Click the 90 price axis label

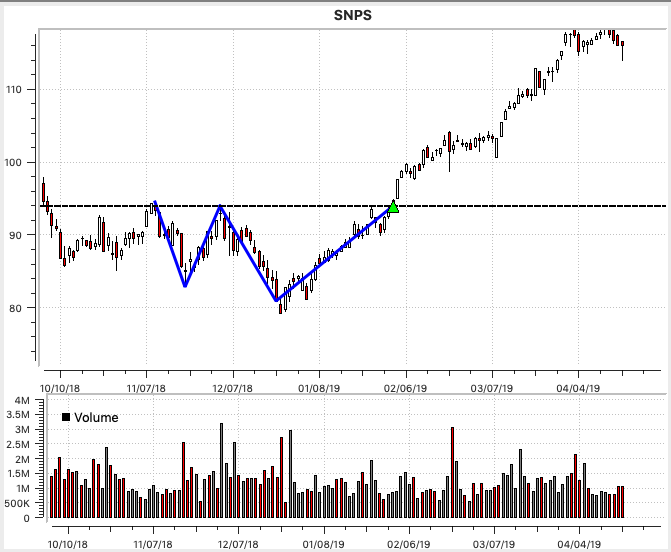15,235
